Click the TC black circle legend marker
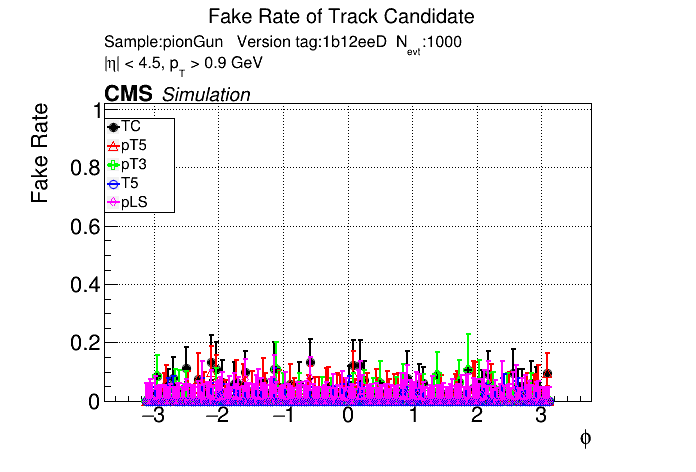This screenshot has width=696, height=472. point(114,127)
